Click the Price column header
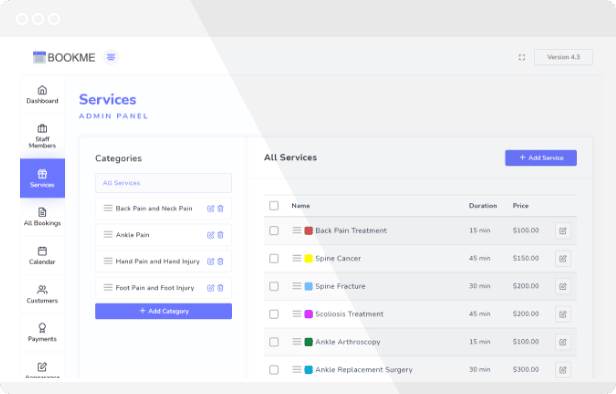The image size is (616, 394). coord(521,206)
